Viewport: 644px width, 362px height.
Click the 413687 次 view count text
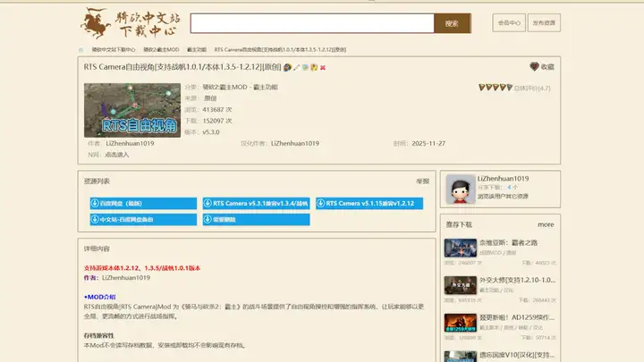217,110
